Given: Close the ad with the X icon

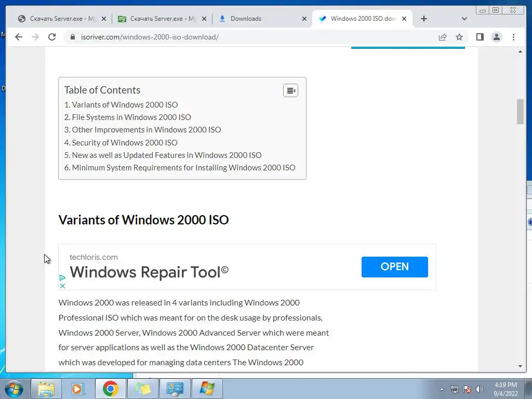Looking at the screenshot, I should pos(62,286).
